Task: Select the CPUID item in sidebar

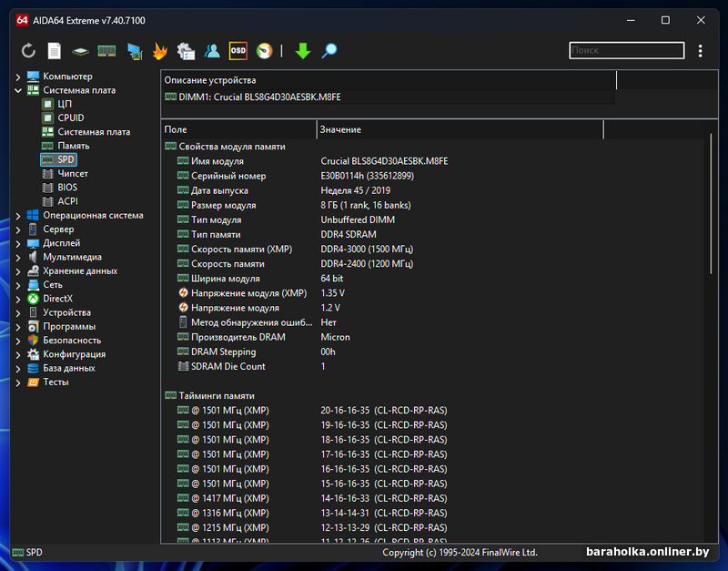Action: 70,117
